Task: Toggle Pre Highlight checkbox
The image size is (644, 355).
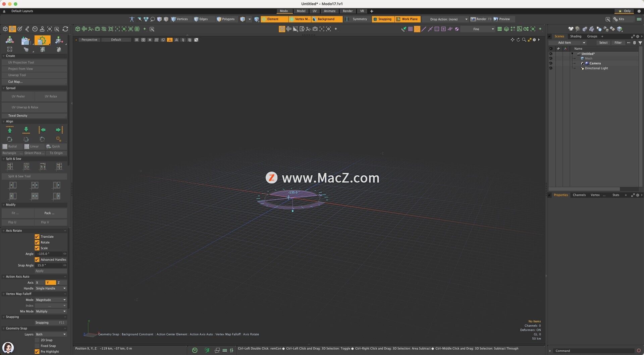Action: coord(37,352)
